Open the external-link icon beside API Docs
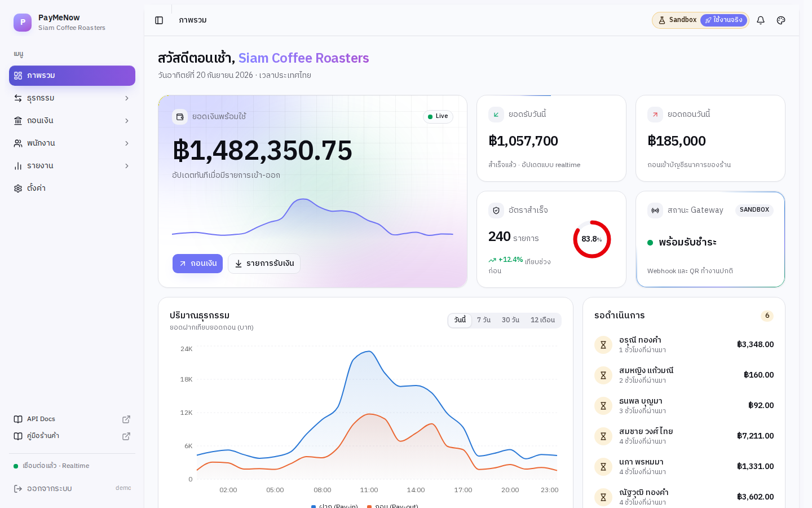This screenshot has height=508, width=812. coord(126,419)
